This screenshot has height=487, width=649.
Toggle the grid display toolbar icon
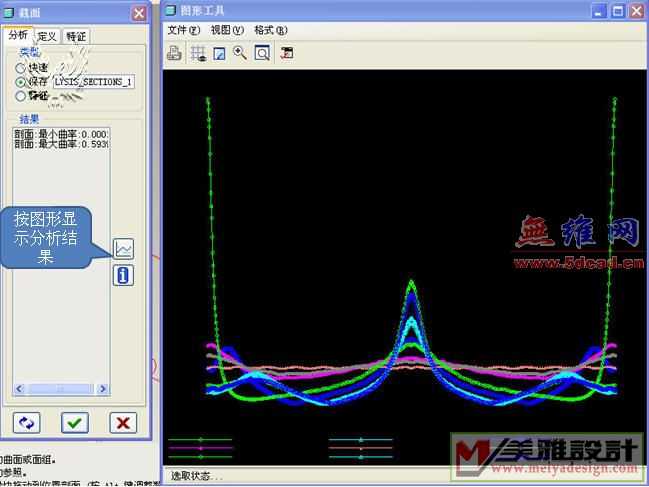[x=197, y=54]
